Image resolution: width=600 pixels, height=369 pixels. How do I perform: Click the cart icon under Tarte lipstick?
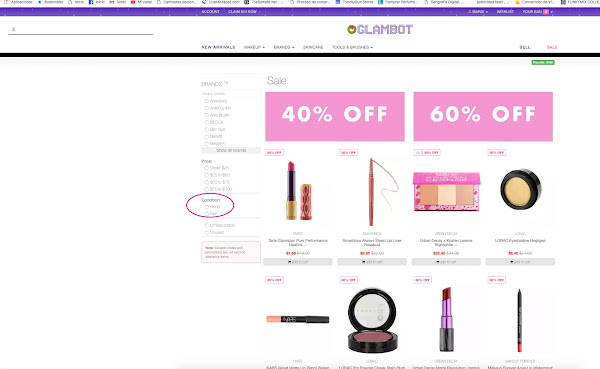click(x=290, y=262)
